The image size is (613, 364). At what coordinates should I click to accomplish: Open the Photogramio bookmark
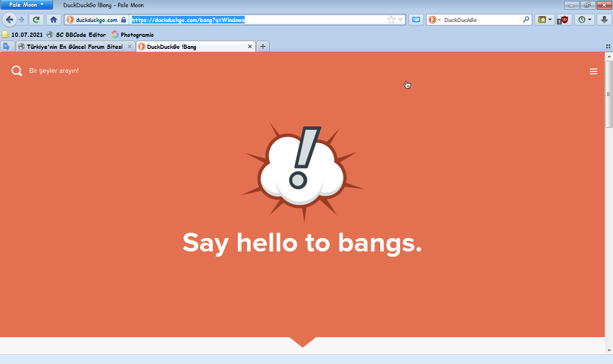(x=132, y=34)
